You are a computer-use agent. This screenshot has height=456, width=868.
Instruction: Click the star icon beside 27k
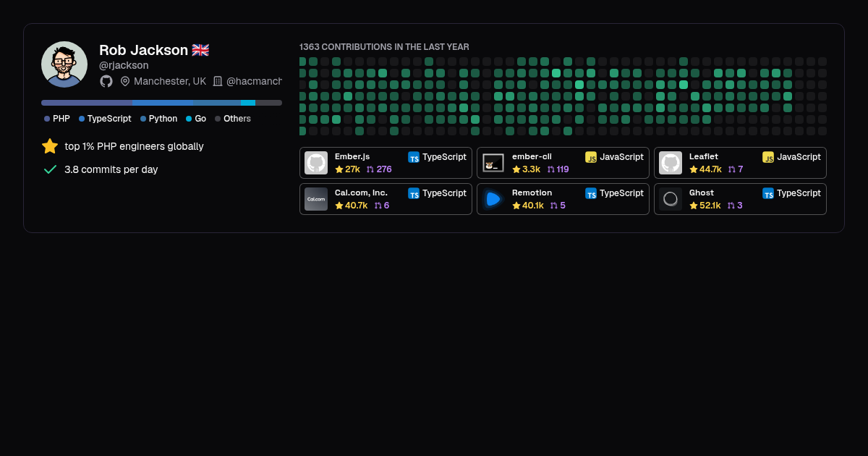[339, 169]
